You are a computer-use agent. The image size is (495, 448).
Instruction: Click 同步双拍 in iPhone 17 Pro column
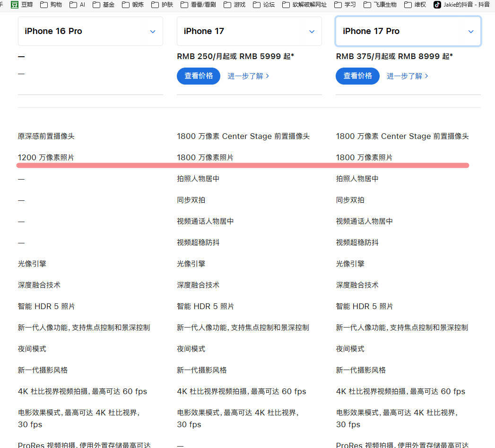350,200
